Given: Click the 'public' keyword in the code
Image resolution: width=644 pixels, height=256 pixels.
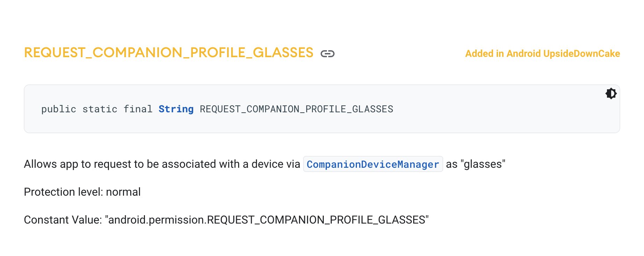Looking at the screenshot, I should [59, 109].
